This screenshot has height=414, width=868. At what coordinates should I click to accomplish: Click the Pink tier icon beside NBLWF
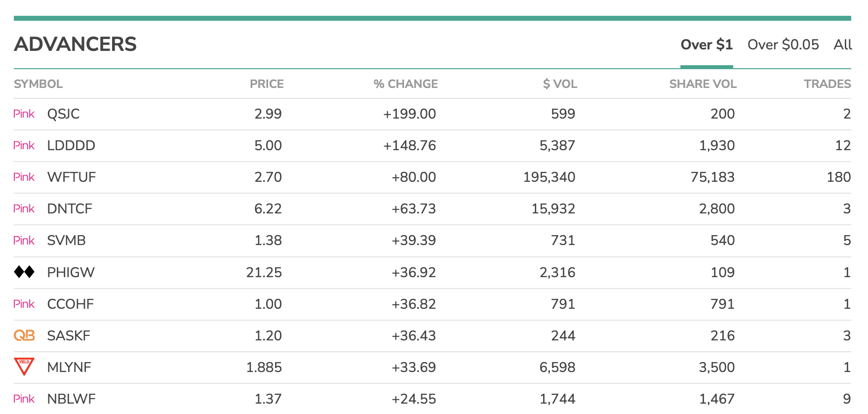(x=24, y=399)
